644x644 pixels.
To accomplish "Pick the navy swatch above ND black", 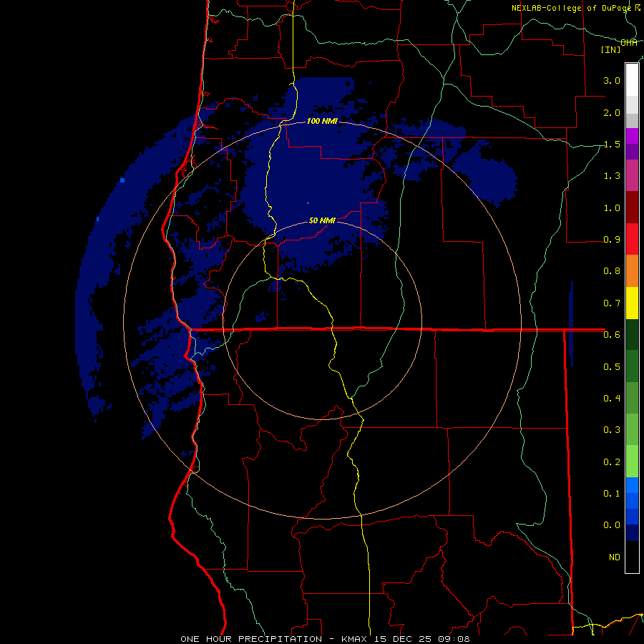I will click(x=632, y=533).
